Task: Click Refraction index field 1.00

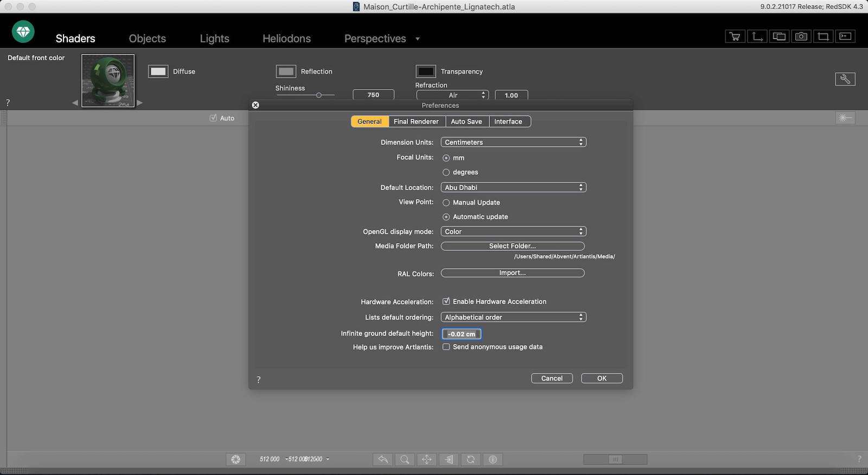Action: (511, 95)
